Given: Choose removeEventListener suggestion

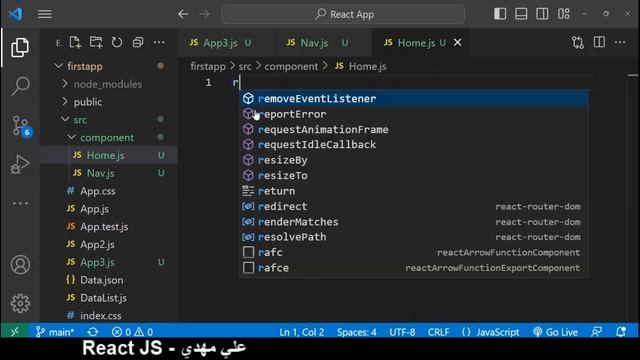Looking at the screenshot, I should (x=414, y=99).
